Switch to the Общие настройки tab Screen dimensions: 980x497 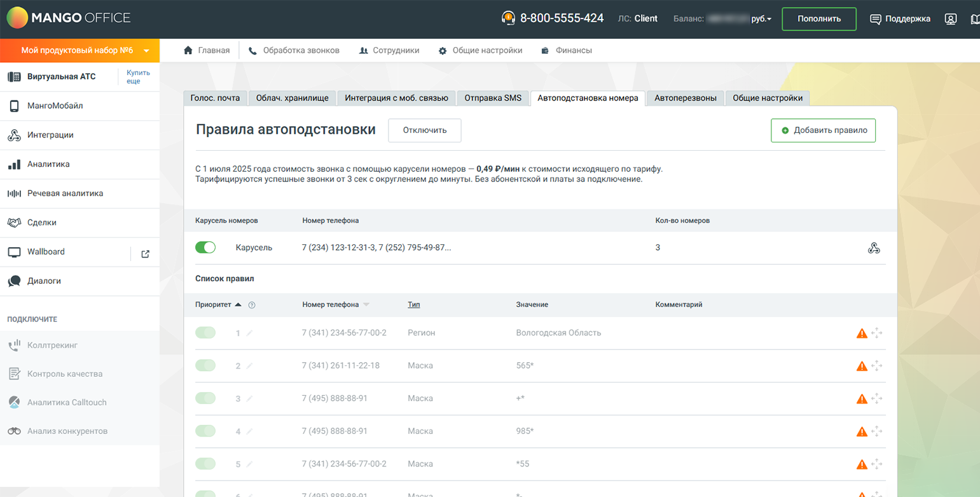(768, 98)
